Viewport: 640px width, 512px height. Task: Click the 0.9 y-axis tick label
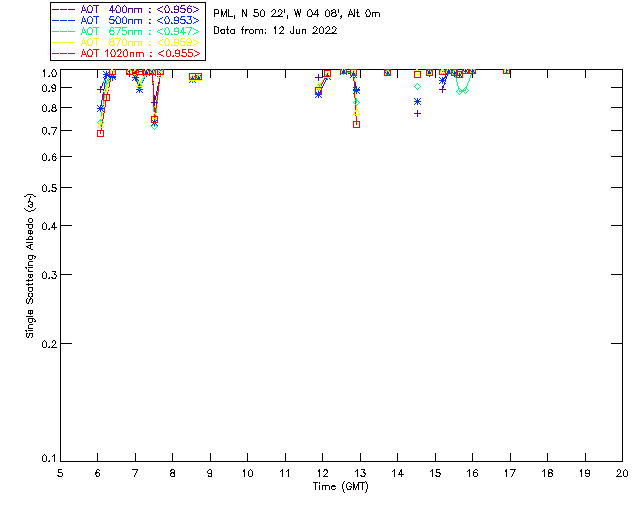coord(49,88)
